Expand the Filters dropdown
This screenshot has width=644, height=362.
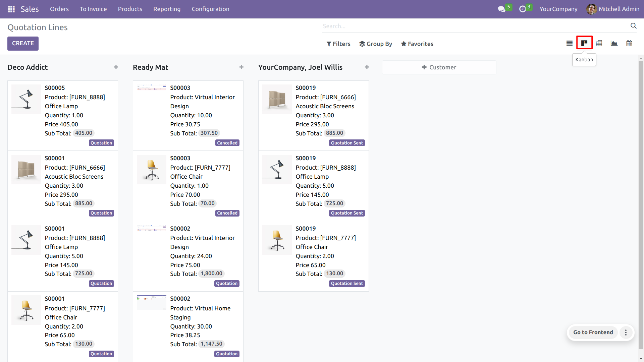(x=338, y=44)
